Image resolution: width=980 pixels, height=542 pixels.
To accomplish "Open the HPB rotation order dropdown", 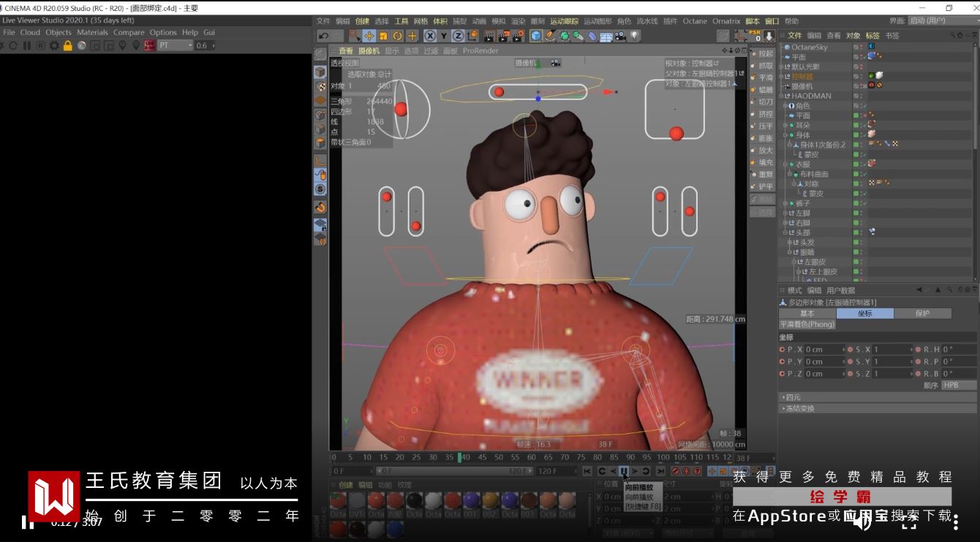I will point(958,385).
